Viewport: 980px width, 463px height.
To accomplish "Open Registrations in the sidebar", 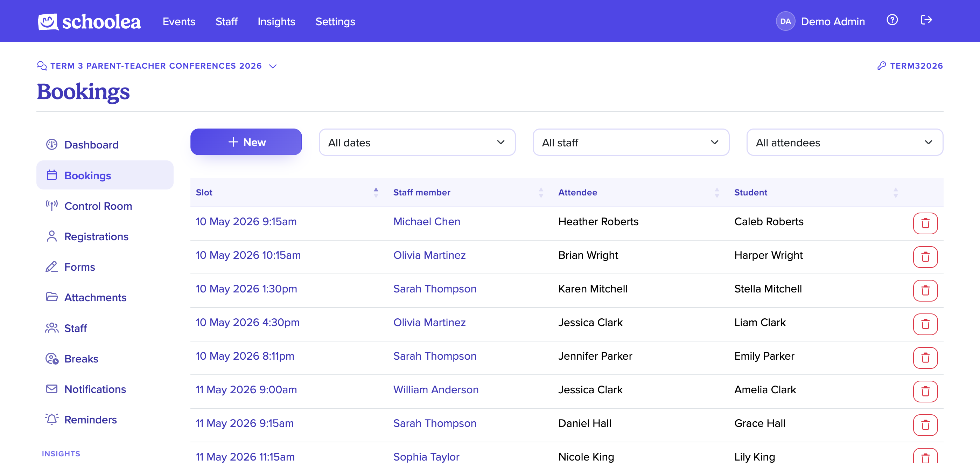I will tap(105, 236).
